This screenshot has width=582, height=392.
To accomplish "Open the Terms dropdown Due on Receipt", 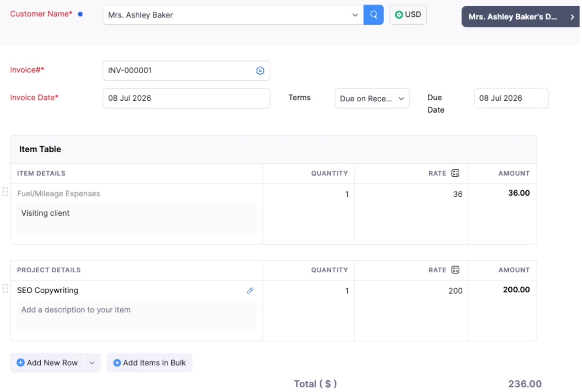I will [x=372, y=98].
